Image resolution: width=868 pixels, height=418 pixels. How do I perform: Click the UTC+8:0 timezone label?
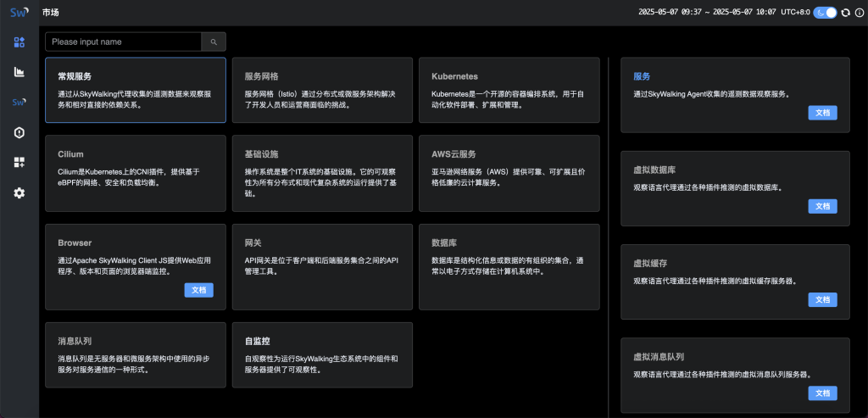[x=795, y=12]
